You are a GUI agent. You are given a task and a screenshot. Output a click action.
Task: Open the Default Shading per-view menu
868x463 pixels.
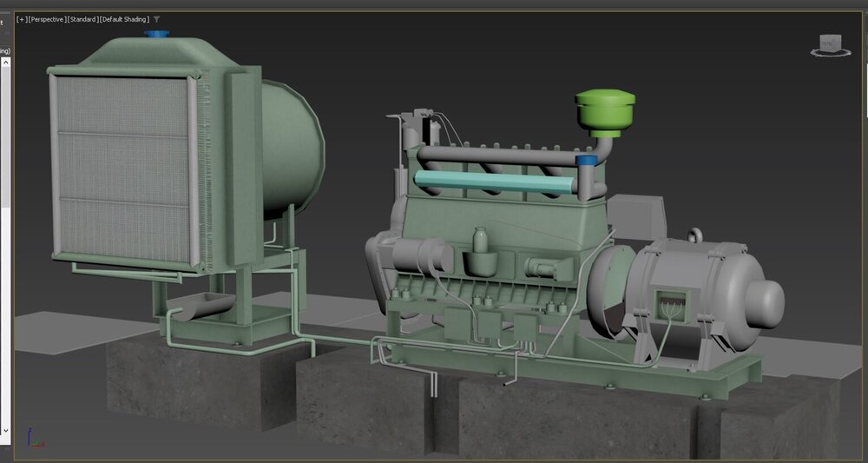[x=125, y=19]
